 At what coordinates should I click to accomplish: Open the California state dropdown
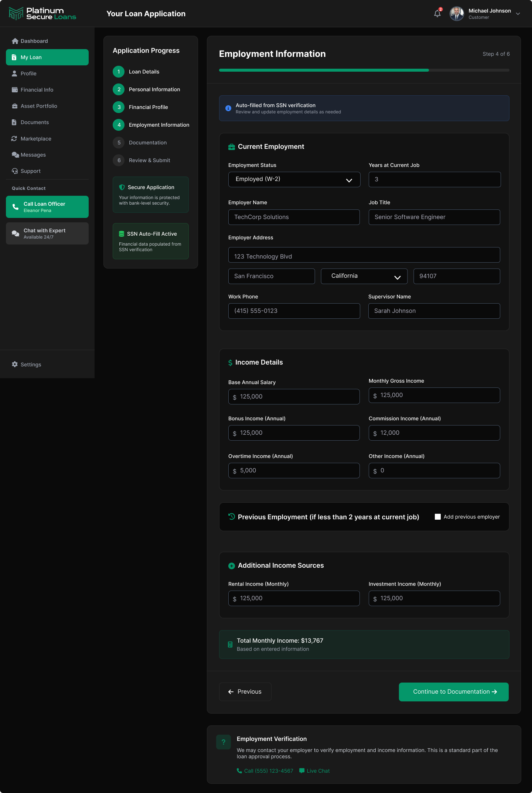(x=364, y=276)
